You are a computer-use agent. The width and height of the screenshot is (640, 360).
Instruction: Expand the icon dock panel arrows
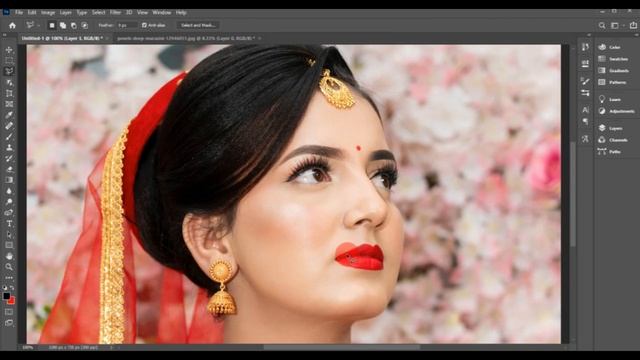click(x=589, y=36)
